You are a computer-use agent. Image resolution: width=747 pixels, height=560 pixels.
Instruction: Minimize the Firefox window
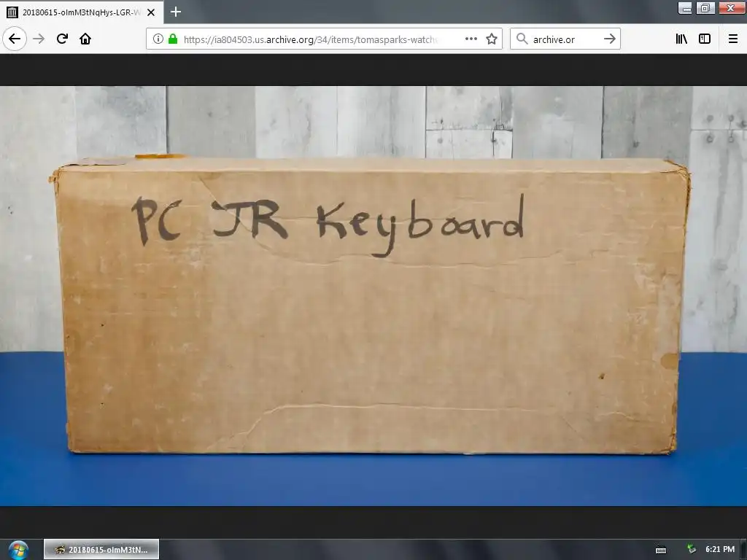point(686,7)
